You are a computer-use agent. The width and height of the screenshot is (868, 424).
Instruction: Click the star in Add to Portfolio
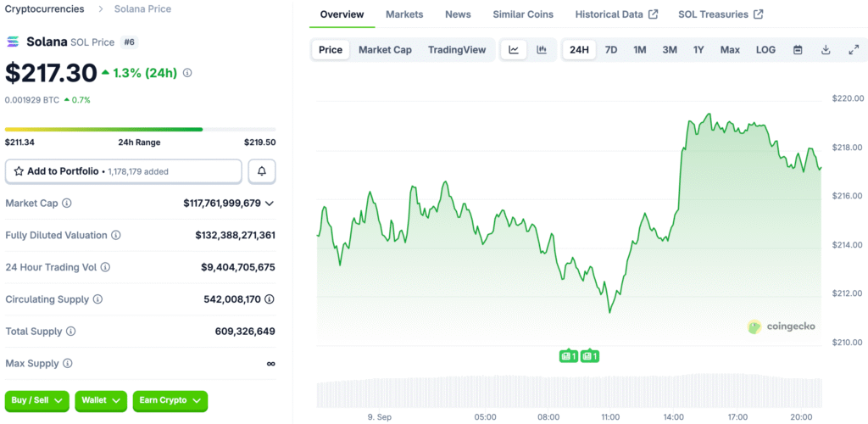point(19,171)
